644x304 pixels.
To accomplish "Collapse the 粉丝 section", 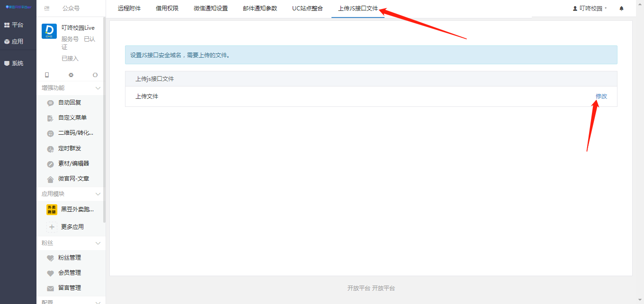I will [98, 243].
